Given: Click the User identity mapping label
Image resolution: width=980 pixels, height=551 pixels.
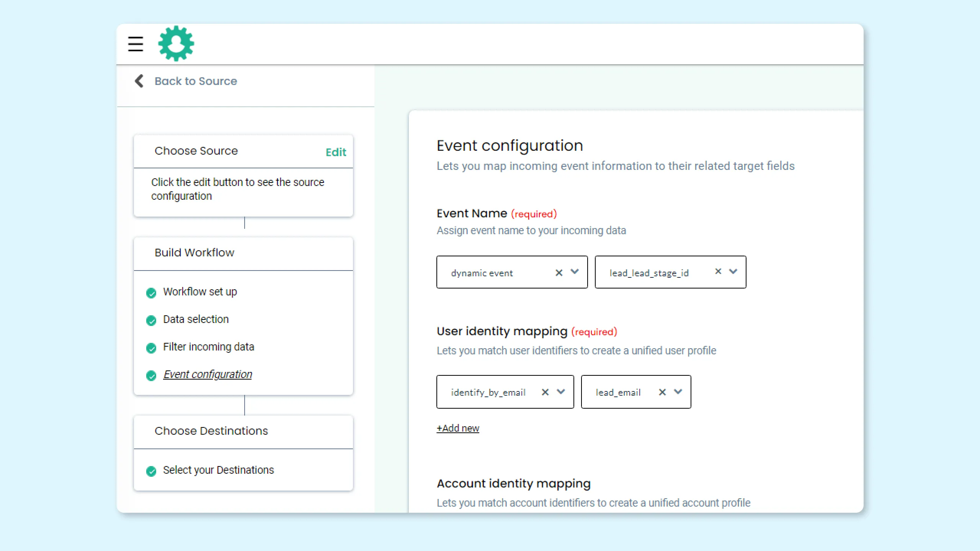Looking at the screenshot, I should pyautogui.click(x=502, y=331).
